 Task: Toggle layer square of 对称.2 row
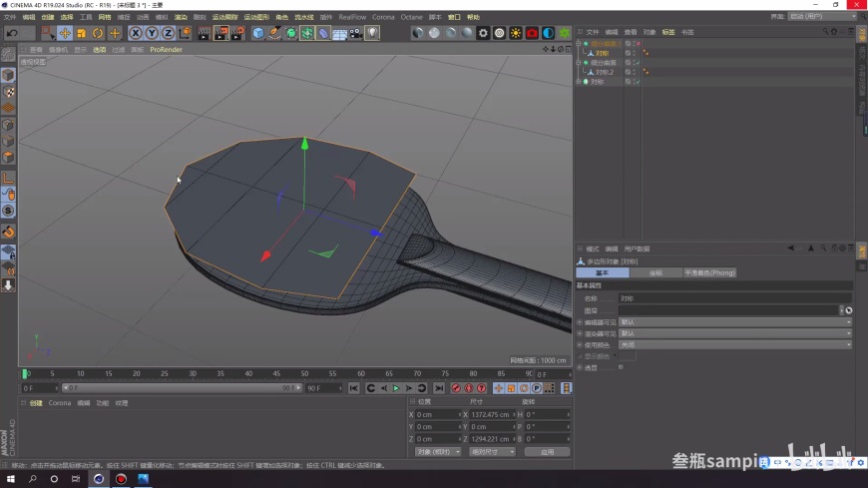tap(628, 72)
